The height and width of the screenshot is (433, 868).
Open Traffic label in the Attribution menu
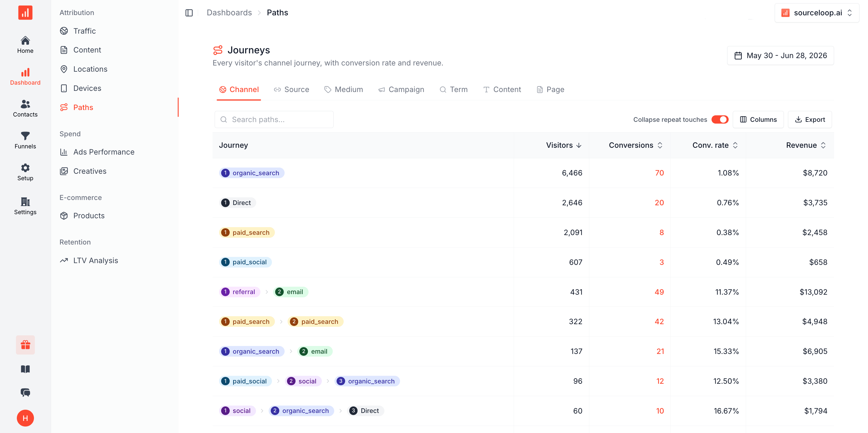pyautogui.click(x=84, y=31)
